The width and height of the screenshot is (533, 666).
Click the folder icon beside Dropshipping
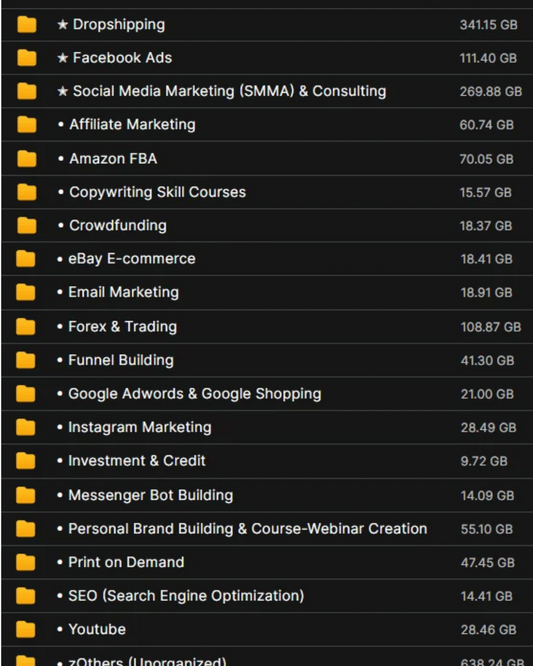27,25
